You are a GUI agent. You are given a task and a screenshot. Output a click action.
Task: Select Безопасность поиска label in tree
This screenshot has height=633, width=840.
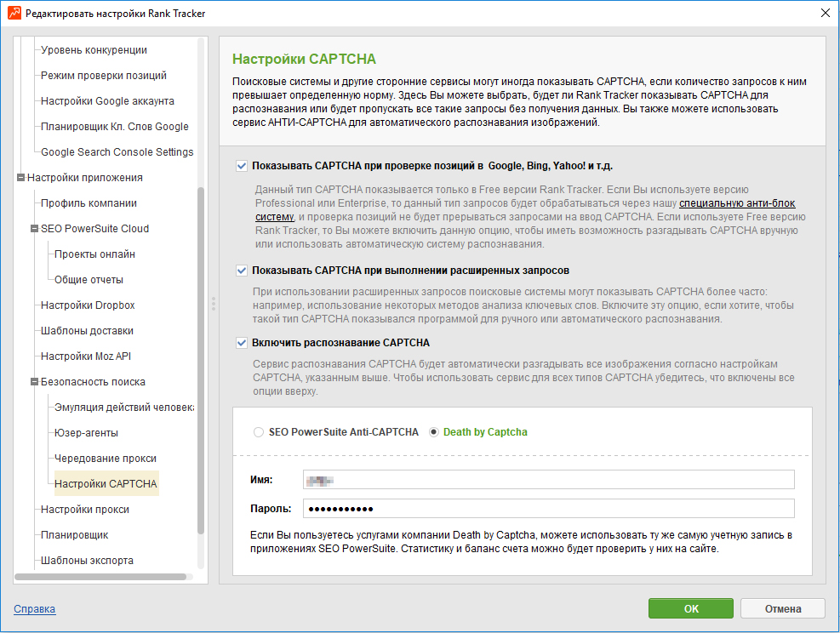click(x=93, y=382)
